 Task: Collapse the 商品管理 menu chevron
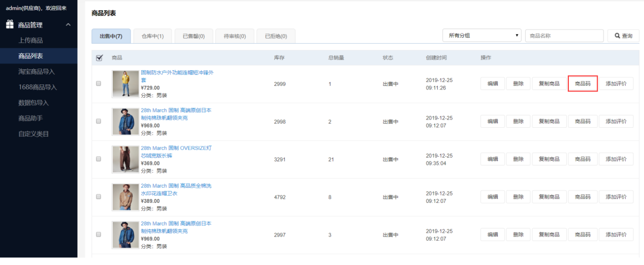pyautogui.click(x=68, y=24)
